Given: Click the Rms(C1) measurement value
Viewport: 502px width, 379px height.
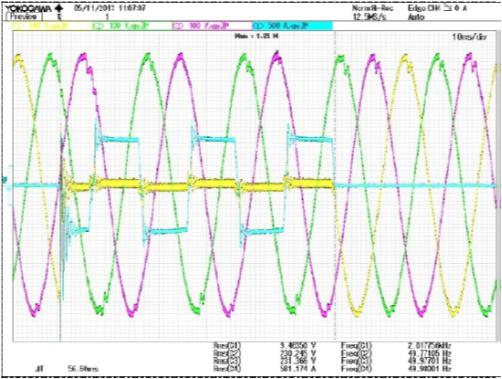Looking at the screenshot, I should (x=298, y=345).
